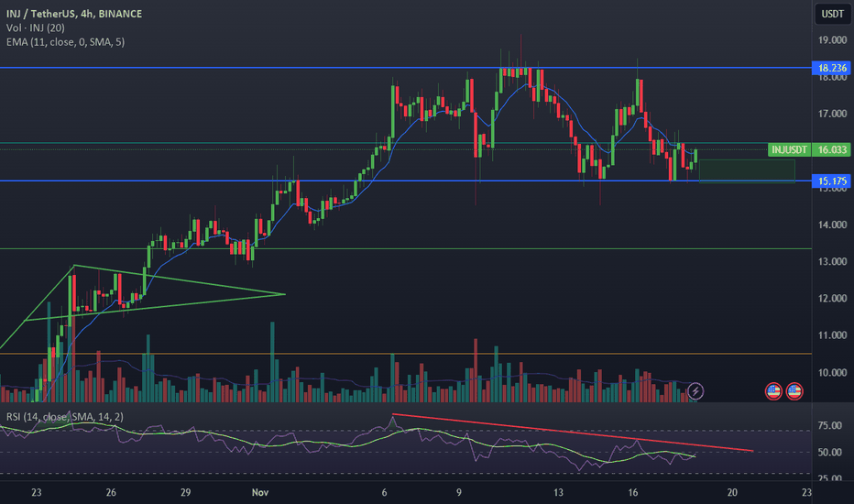Select the RSI (14, close, SMA, 14, 2) legend
This screenshot has height=504, width=854.
[x=65, y=417]
